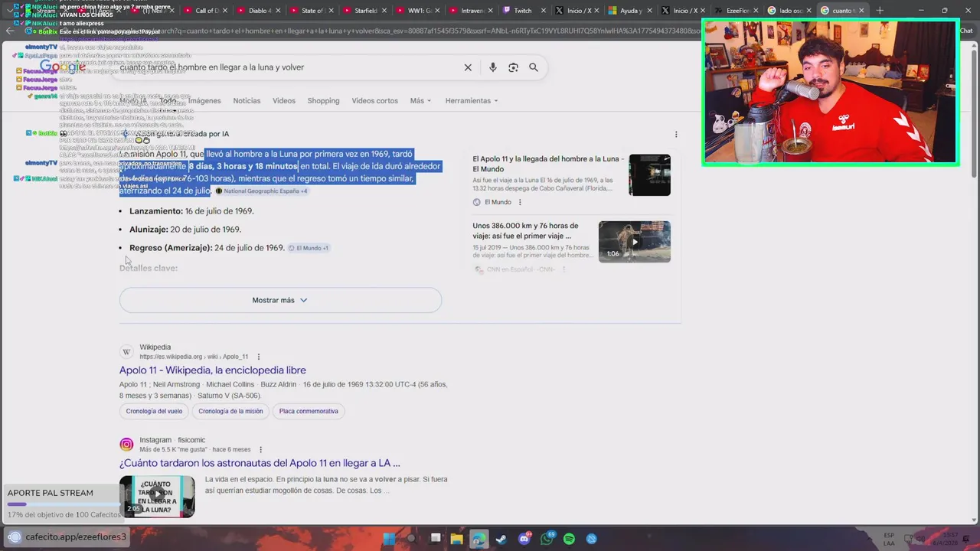
Task: Open El Mundo article thumbnail image
Action: coord(649,175)
